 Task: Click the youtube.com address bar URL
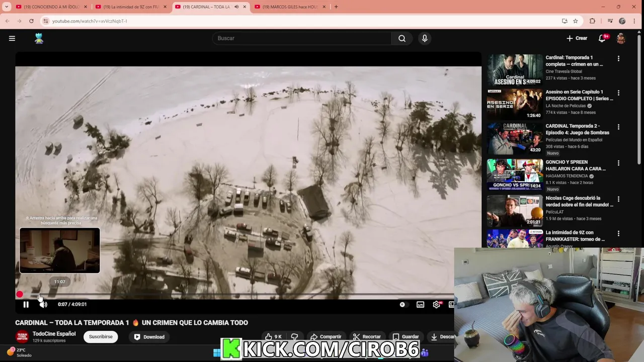click(90, 21)
